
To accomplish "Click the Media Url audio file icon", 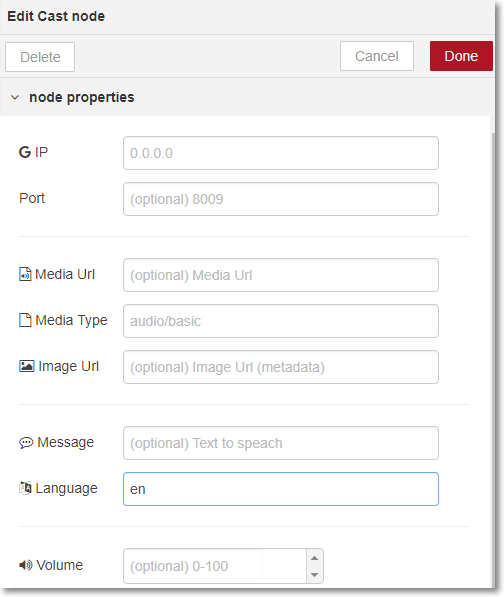I will [25, 274].
